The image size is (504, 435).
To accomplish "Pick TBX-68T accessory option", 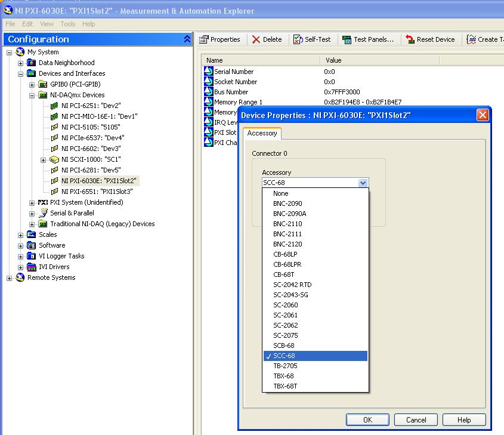I will pos(285,386).
